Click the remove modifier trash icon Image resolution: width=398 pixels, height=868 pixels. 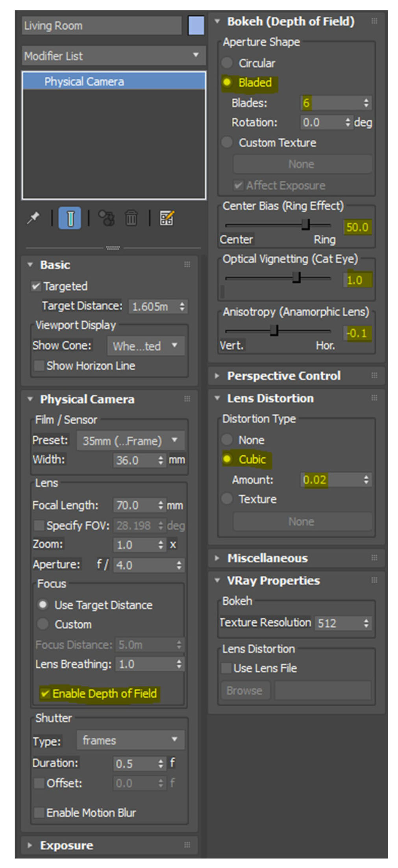click(131, 218)
